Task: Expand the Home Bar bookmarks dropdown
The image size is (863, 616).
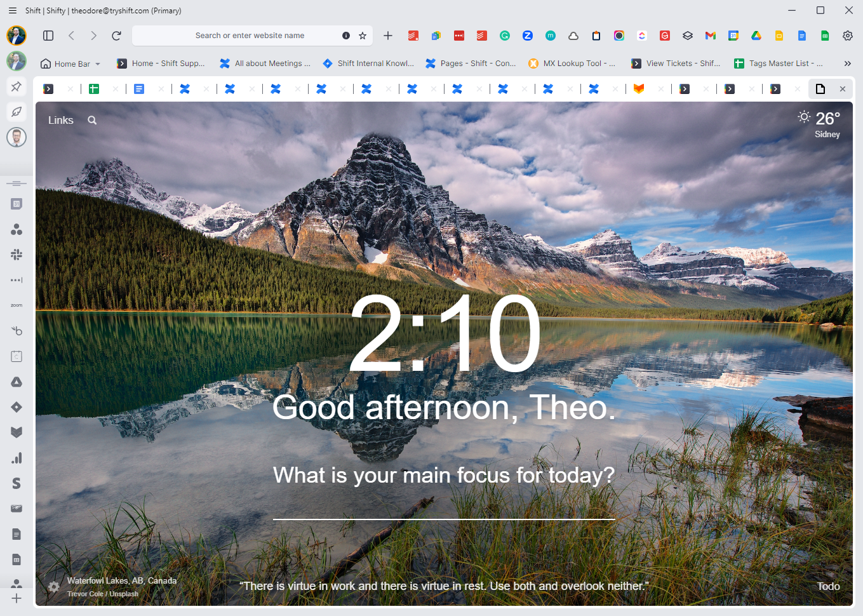Action: [x=70, y=64]
